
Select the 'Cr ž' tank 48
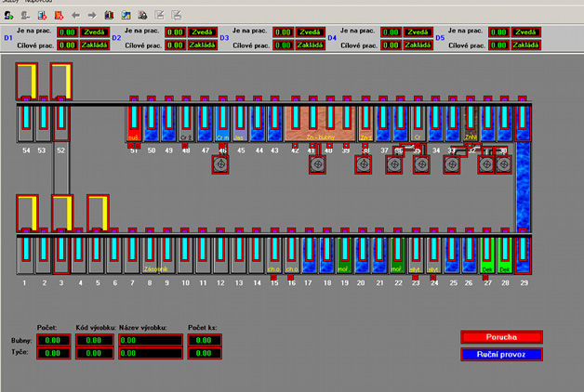186,124
